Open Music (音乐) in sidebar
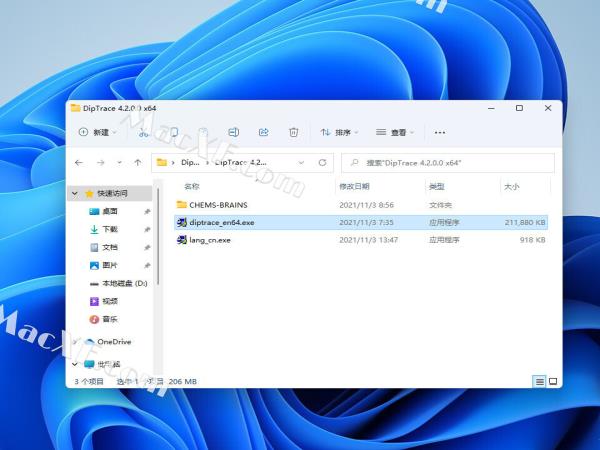 pyautogui.click(x=110, y=319)
